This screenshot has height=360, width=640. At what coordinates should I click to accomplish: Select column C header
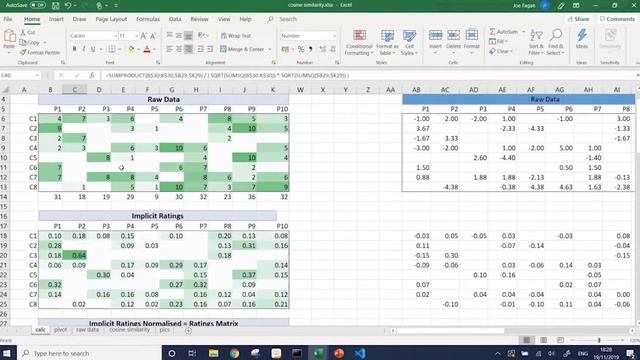tap(74, 90)
